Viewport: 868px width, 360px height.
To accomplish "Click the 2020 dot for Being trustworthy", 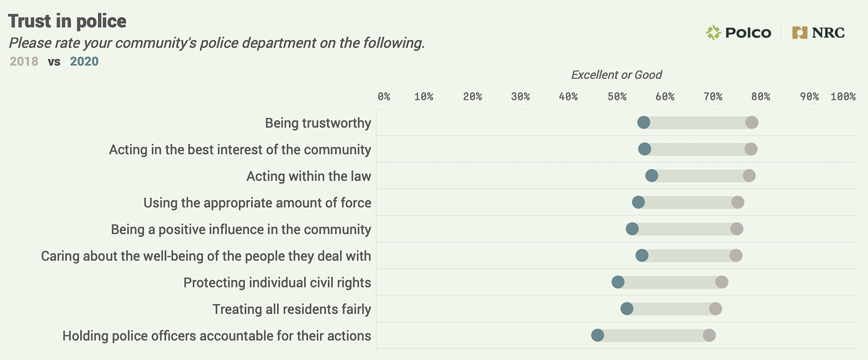I will pos(643,123).
